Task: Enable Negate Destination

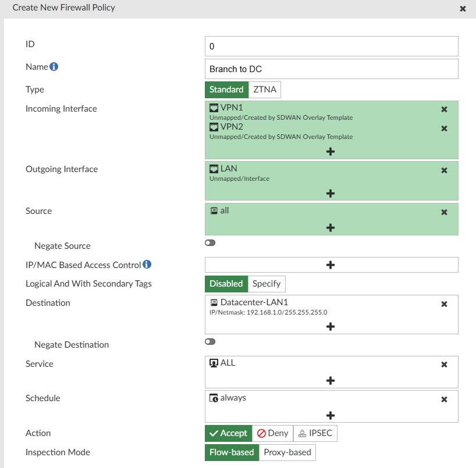Action: (x=210, y=341)
